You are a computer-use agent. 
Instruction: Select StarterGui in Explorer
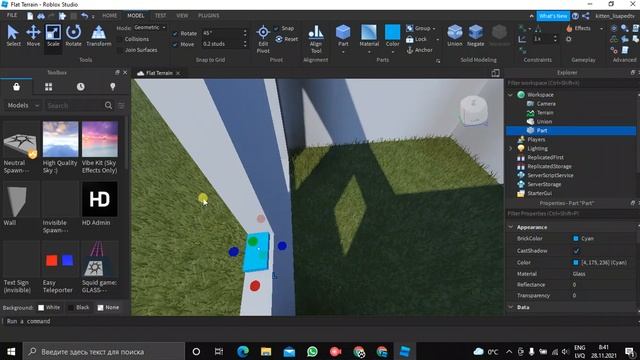pos(540,193)
